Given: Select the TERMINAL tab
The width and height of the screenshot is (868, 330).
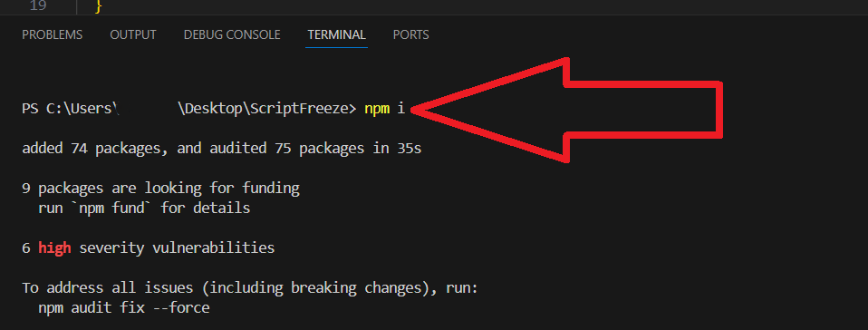Looking at the screenshot, I should pyautogui.click(x=336, y=34).
